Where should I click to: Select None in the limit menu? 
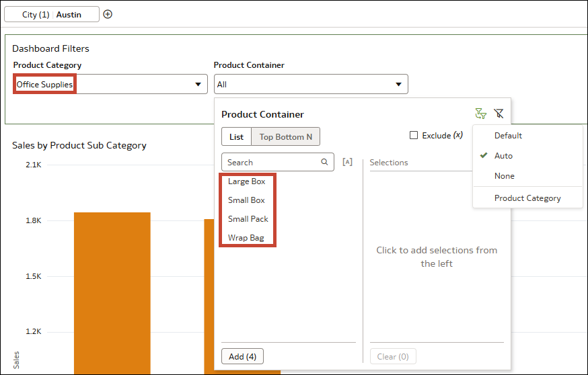click(504, 175)
